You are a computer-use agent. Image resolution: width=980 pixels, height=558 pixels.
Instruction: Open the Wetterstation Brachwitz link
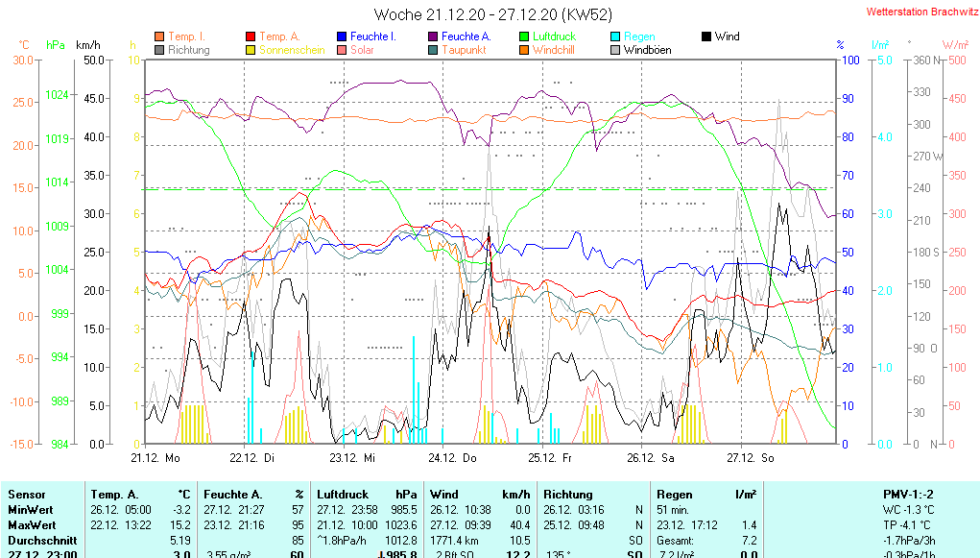pos(918,12)
